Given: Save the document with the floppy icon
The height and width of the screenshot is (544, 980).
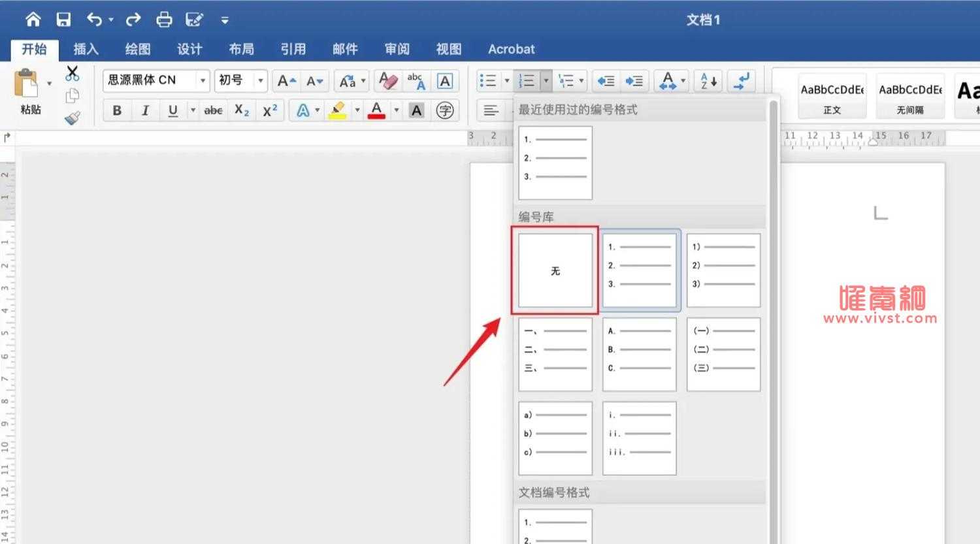Looking at the screenshot, I should point(63,20).
